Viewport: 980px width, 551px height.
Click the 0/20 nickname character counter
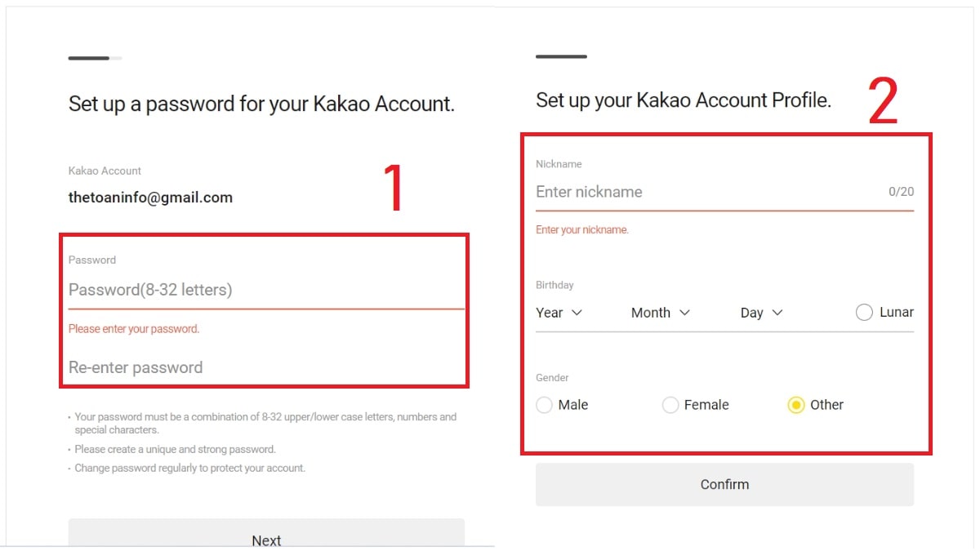(x=901, y=192)
